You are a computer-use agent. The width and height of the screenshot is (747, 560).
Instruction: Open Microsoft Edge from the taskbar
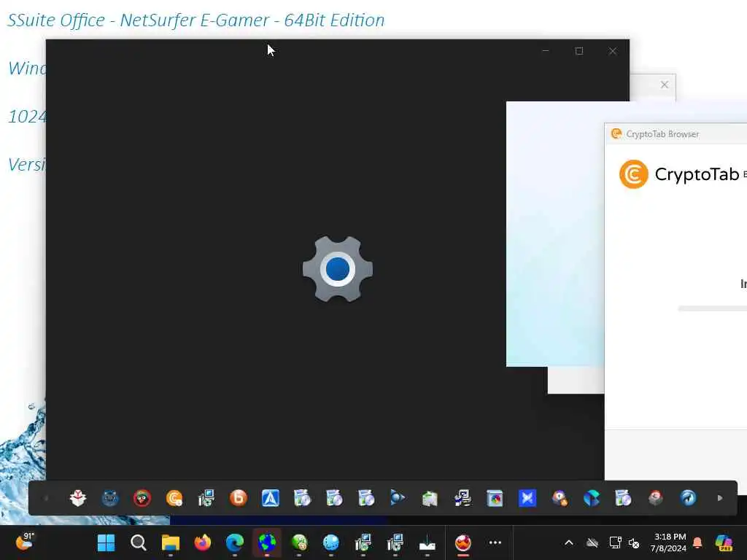tap(234, 542)
